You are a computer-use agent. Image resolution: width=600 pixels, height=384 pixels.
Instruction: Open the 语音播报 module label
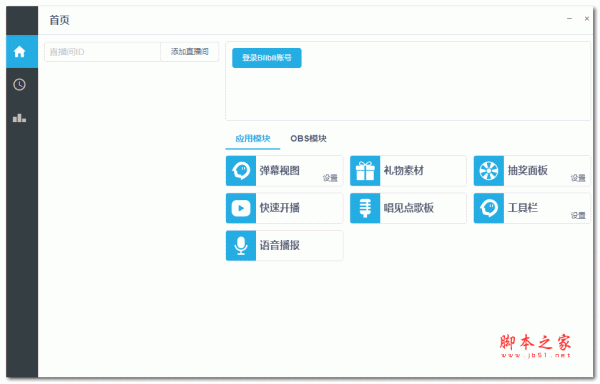click(280, 246)
